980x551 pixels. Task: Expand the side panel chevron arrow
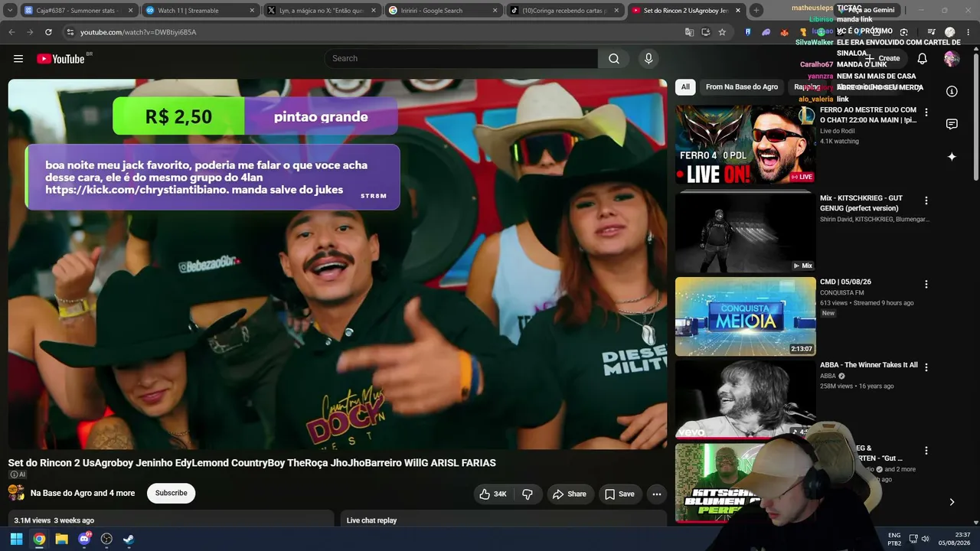coord(952,502)
